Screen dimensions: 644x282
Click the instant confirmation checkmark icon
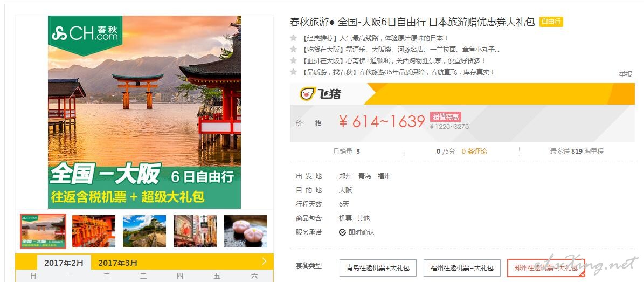click(342, 232)
